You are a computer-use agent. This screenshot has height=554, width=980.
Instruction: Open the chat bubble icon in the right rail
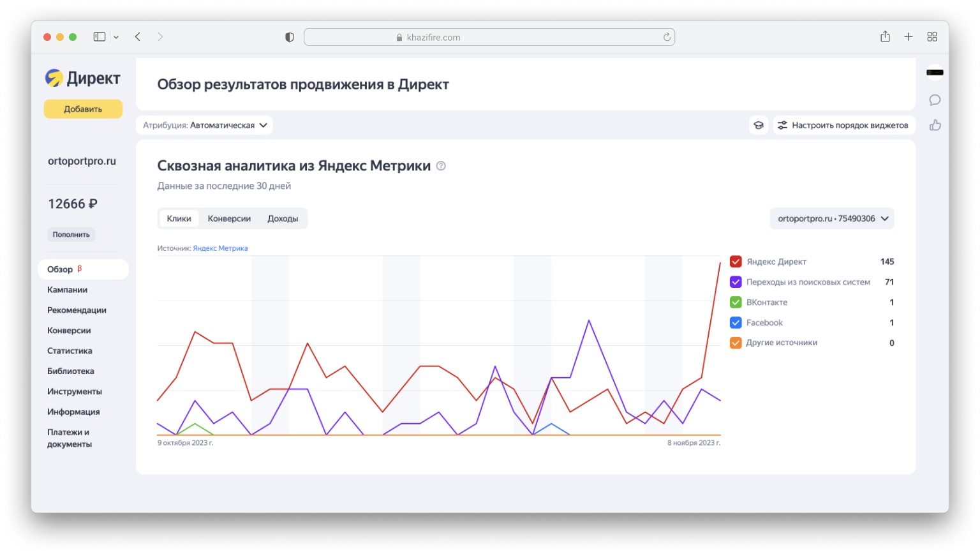[935, 100]
